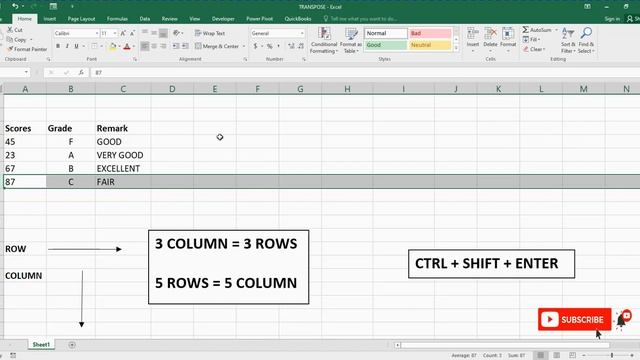Screen dimensions: 640x360
Task: Toggle Bottom Align vertical alignment
Action: point(163,33)
